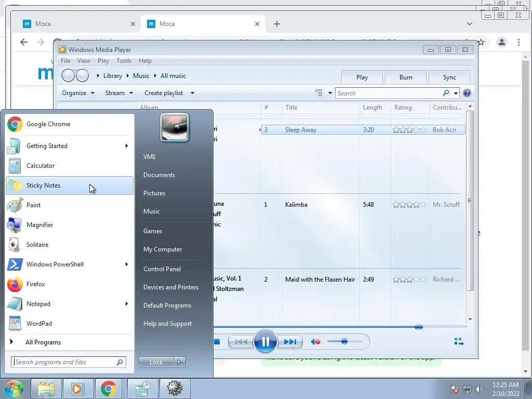Screen dimensions: 532x399
Task: Open View menu in Media Player
Action: coord(84,61)
